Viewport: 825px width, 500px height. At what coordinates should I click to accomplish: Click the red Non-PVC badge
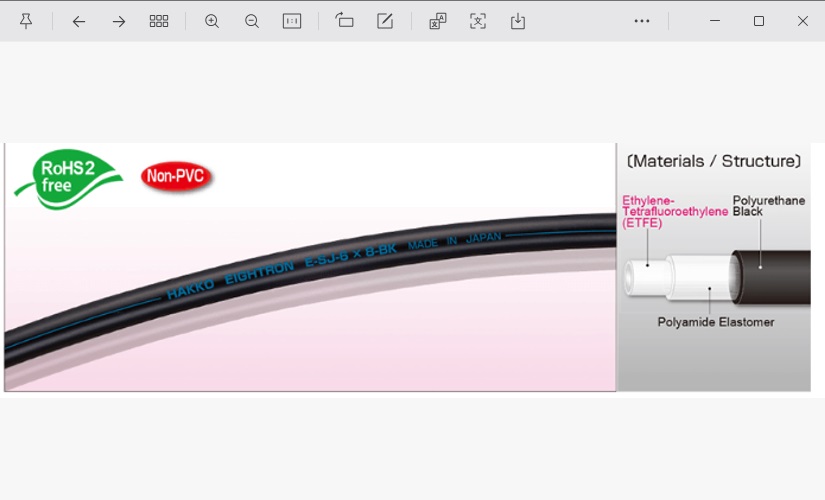[176, 176]
